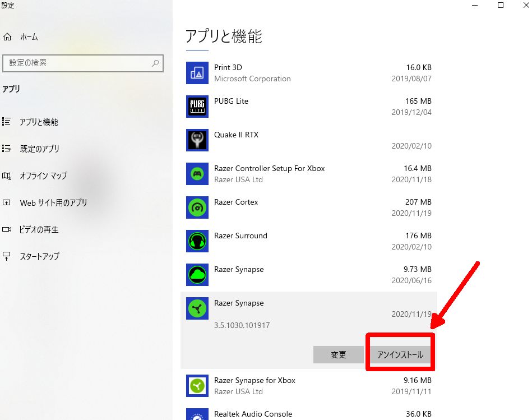Click Razer Controller Setup For Xbox icon

pyautogui.click(x=197, y=174)
